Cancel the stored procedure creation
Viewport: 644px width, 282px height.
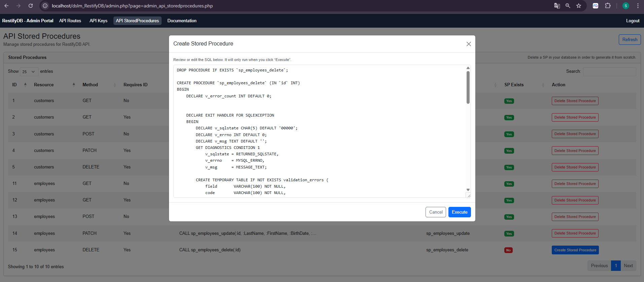(x=436, y=212)
